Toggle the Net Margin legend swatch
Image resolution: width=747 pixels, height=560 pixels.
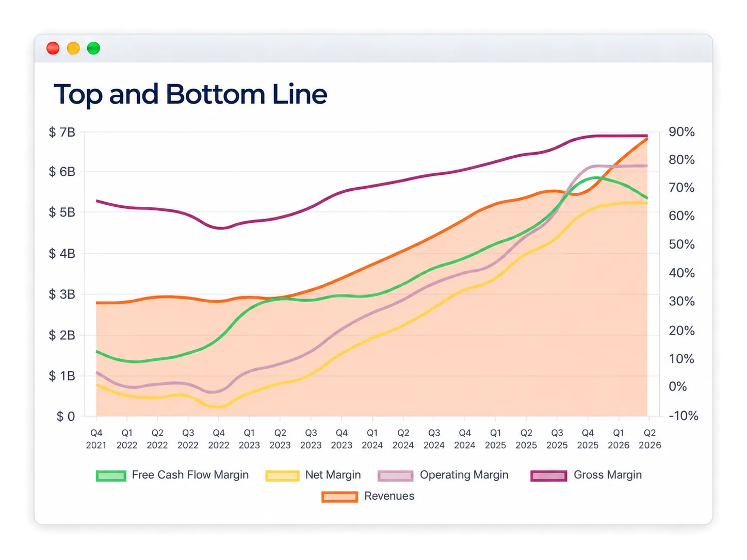click(x=282, y=475)
